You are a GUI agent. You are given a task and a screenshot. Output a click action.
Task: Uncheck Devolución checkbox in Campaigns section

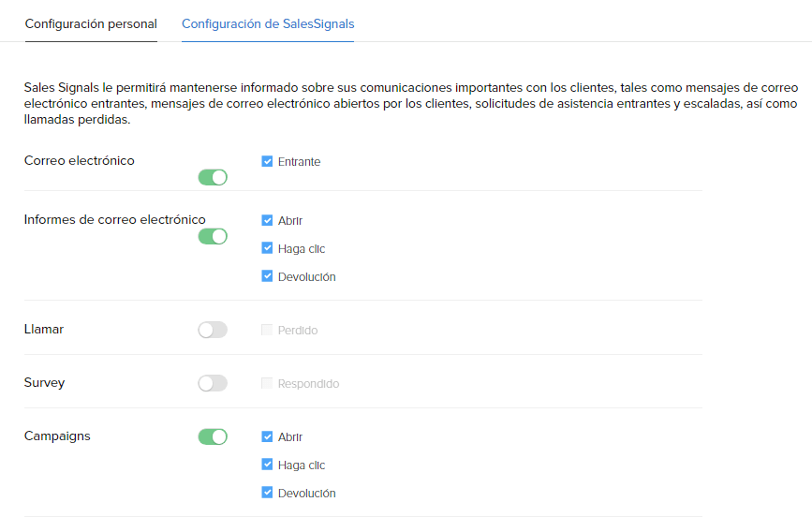point(268,494)
